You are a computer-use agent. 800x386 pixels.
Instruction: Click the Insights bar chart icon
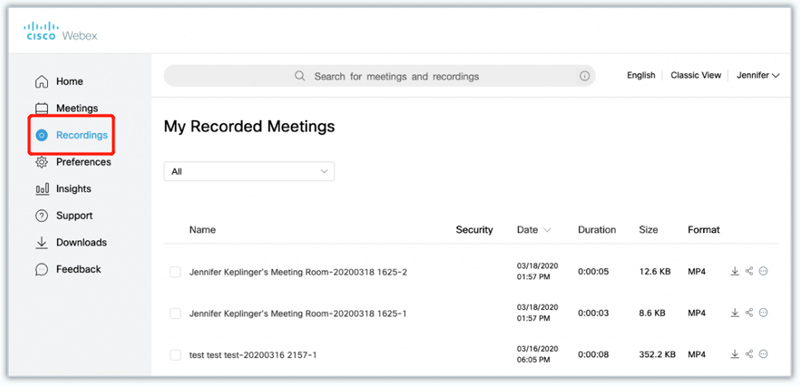click(41, 189)
